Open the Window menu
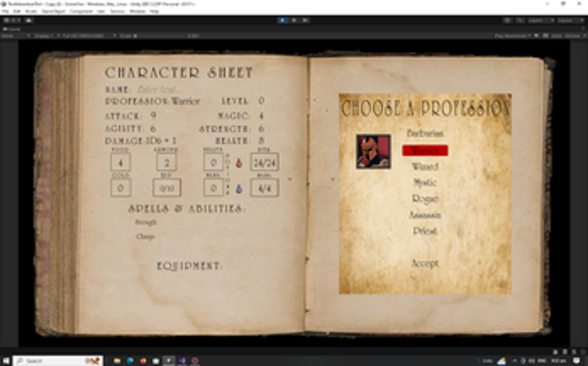588x366 pixels. click(x=137, y=11)
